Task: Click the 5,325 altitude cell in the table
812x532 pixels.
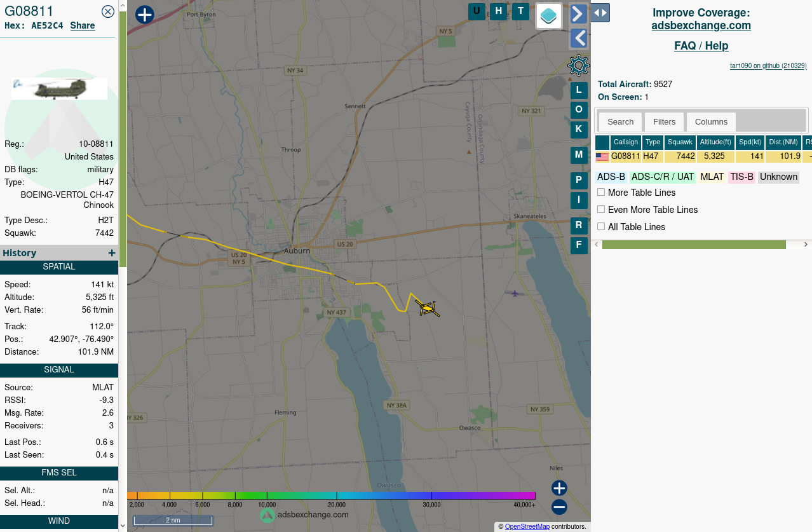Action: coord(715,156)
